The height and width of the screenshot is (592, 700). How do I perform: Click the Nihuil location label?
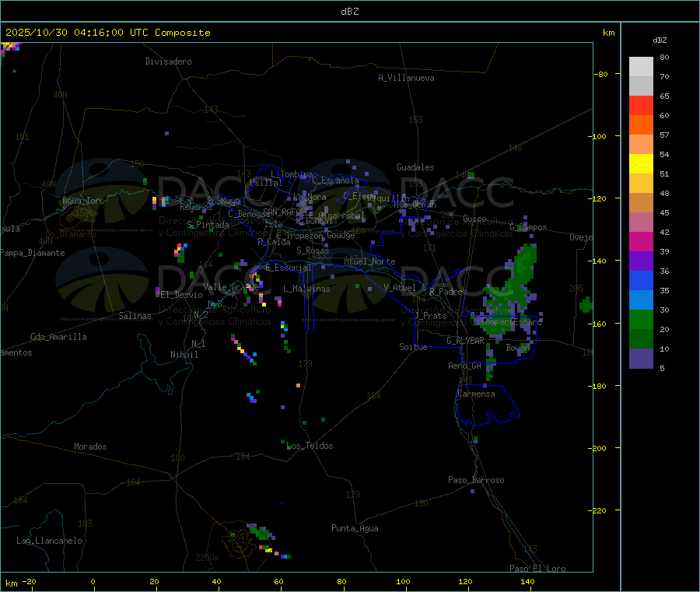point(184,355)
